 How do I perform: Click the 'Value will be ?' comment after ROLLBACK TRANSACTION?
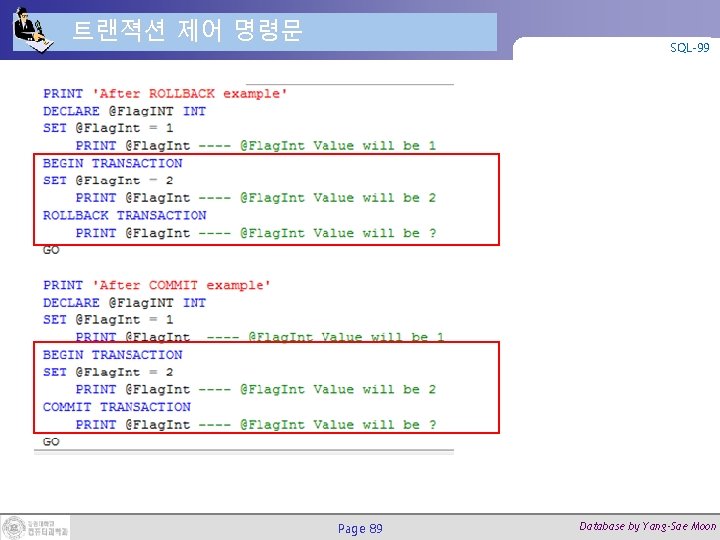click(x=338, y=233)
